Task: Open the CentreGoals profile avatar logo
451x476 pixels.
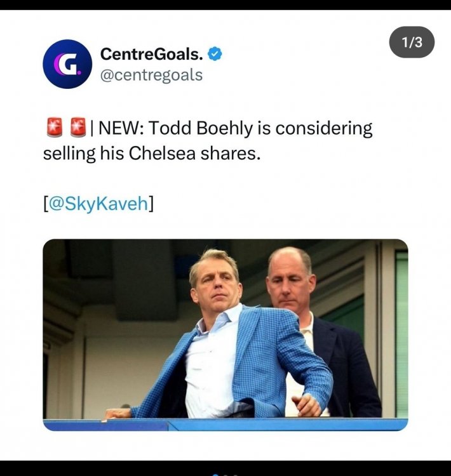Action: tap(67, 64)
